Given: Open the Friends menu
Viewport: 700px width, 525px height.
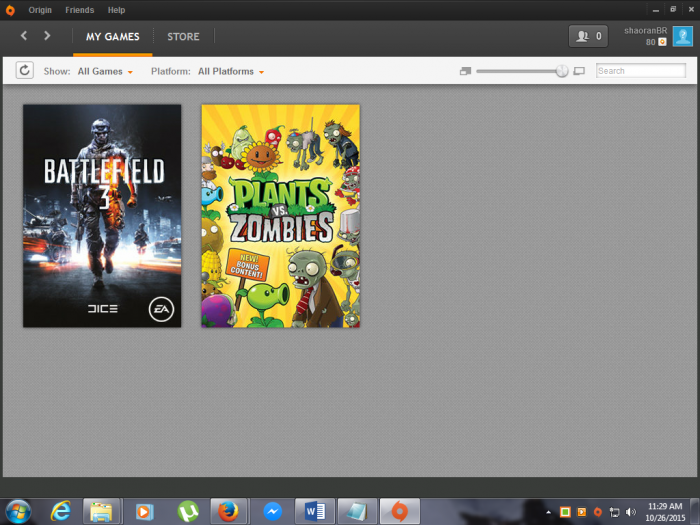Looking at the screenshot, I should point(79,10).
